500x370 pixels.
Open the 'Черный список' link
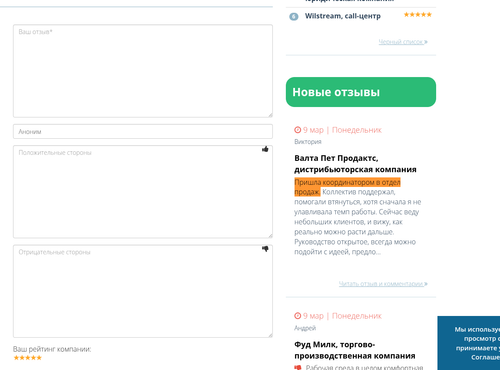click(x=403, y=42)
